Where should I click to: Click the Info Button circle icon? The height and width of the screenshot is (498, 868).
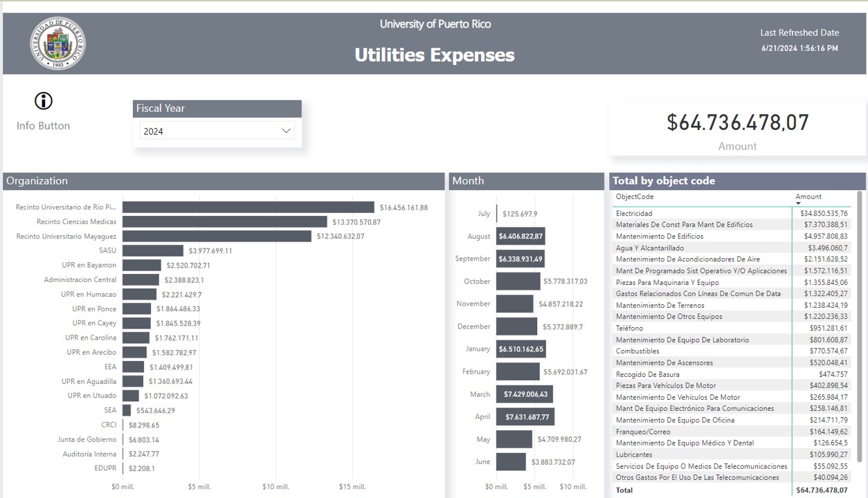tap(44, 101)
